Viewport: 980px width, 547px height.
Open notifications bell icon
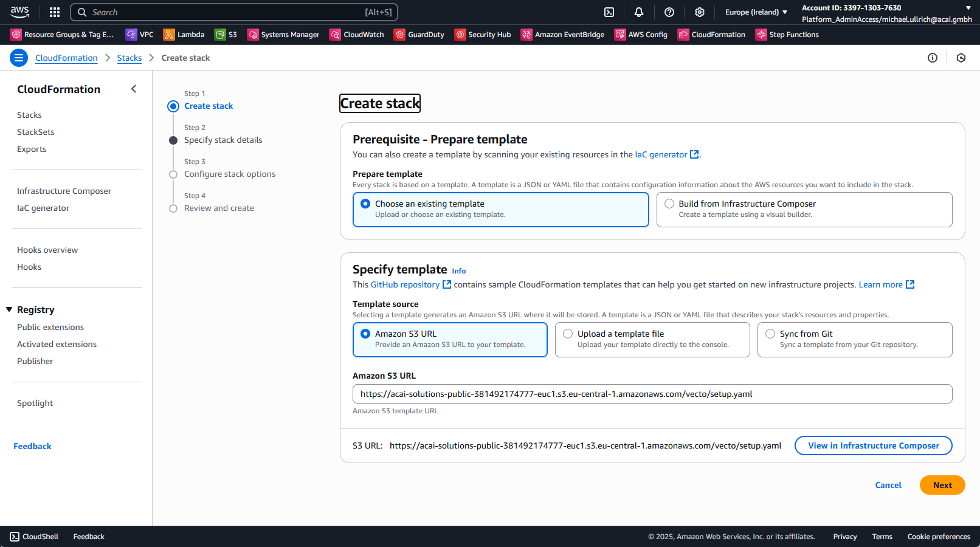tap(639, 12)
